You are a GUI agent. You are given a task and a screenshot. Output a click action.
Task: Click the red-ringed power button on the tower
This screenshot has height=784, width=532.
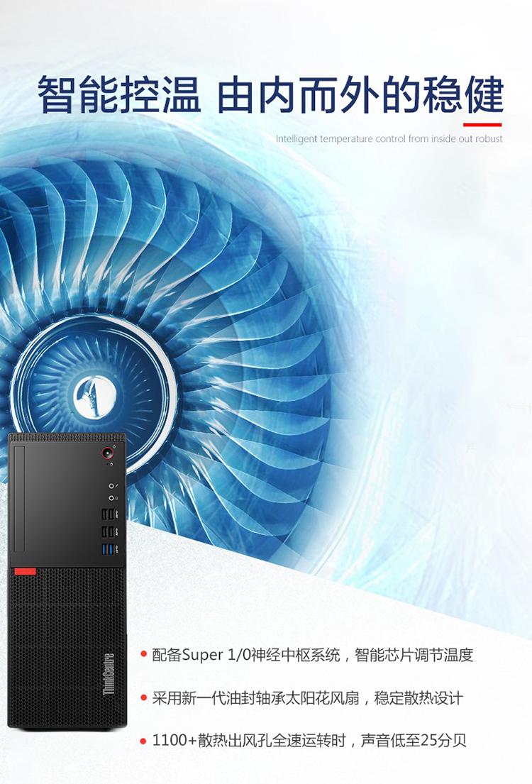tap(107, 454)
